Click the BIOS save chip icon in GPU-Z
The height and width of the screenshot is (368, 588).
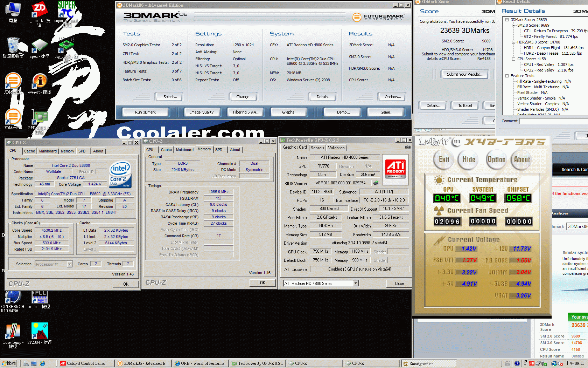coord(376,183)
